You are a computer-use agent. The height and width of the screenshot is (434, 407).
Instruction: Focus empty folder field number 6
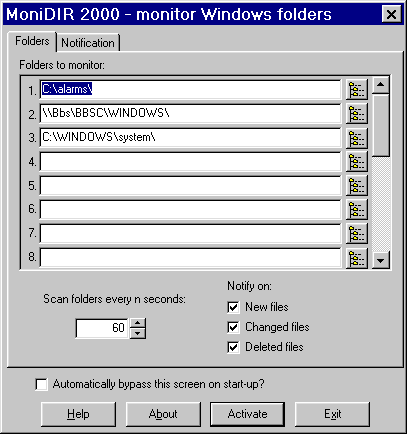191,209
